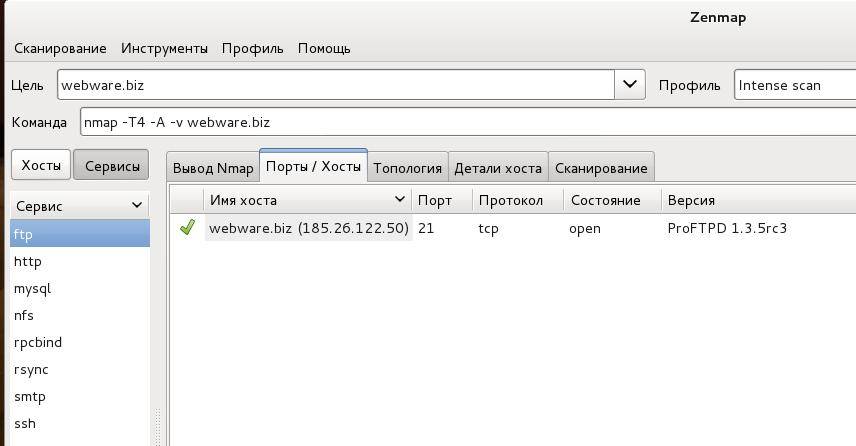856x446 pixels.
Task: Open the target history dropdown arrow
Action: (x=629, y=85)
